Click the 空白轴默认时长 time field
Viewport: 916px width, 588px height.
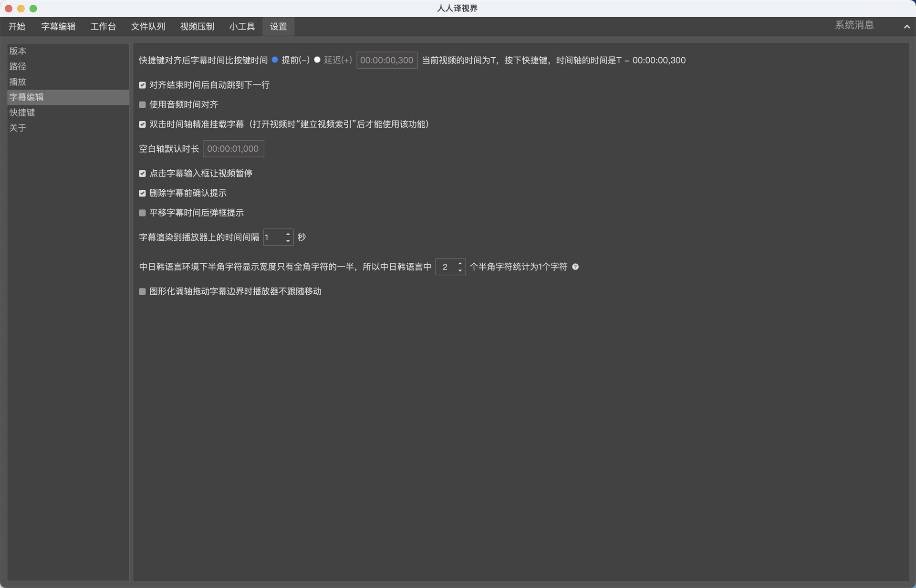233,149
